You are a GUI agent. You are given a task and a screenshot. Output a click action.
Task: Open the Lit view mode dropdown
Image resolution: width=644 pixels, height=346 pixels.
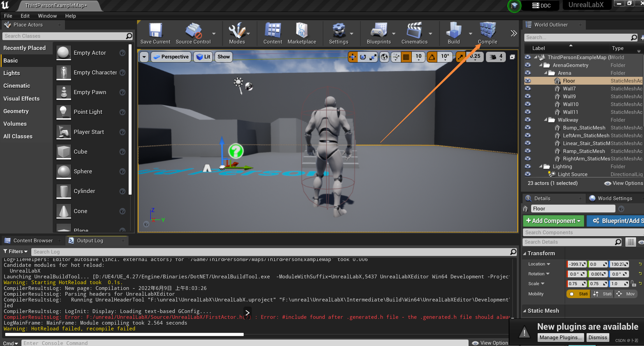pyautogui.click(x=203, y=57)
